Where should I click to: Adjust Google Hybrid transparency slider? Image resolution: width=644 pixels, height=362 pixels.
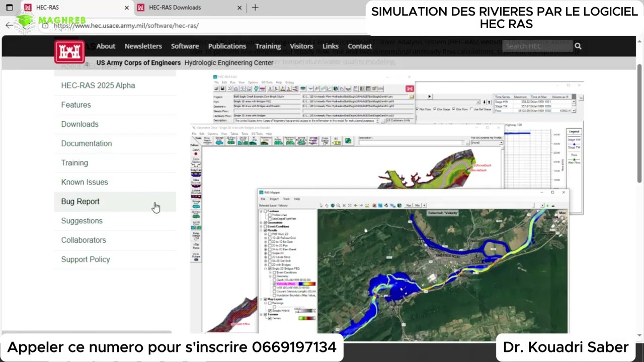coord(306,311)
